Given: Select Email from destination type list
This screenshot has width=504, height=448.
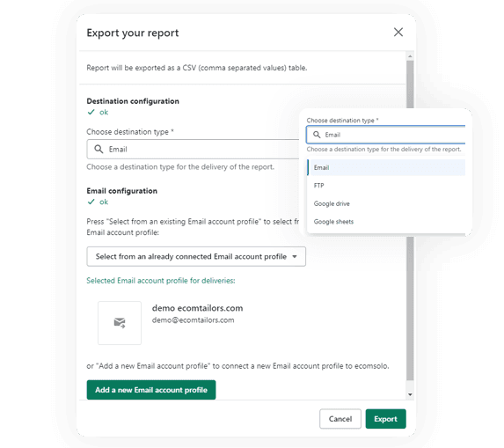Looking at the screenshot, I should click(386, 167).
